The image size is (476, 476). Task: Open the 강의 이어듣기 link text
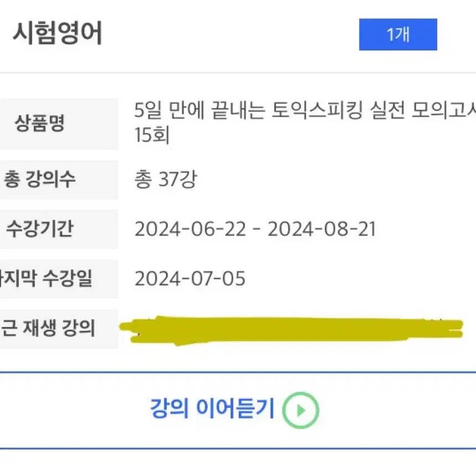212,408
